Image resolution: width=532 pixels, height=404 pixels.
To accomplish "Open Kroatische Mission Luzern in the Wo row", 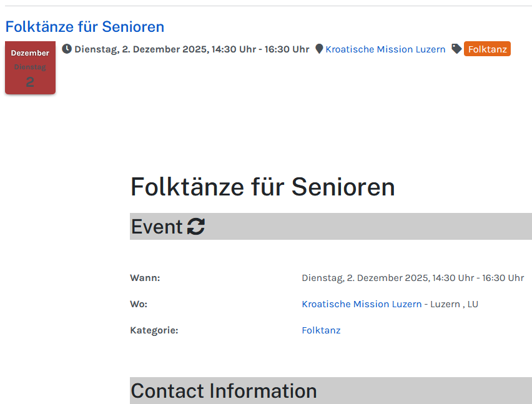I will pyautogui.click(x=362, y=304).
